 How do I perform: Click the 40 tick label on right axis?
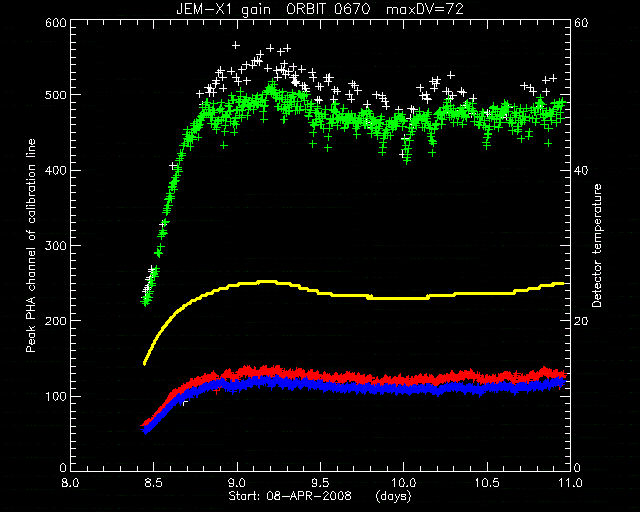point(581,170)
